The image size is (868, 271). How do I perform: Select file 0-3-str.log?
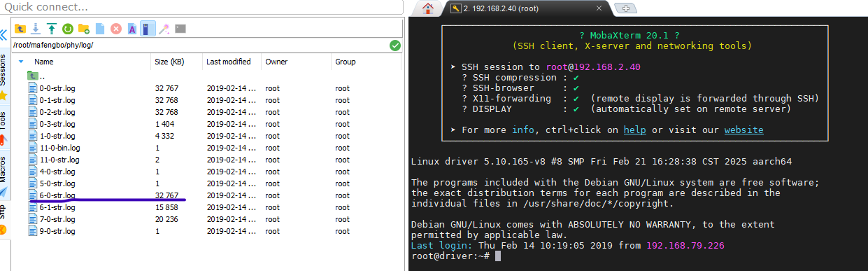(x=57, y=124)
